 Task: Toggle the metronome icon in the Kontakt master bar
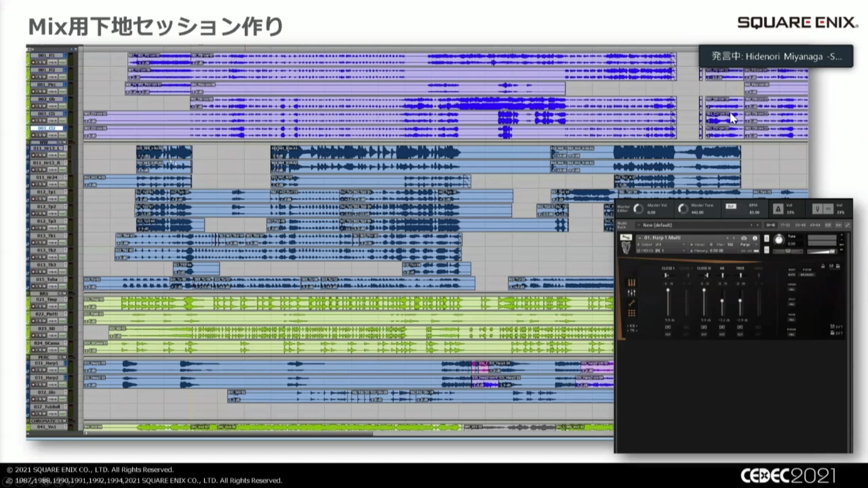(x=778, y=209)
